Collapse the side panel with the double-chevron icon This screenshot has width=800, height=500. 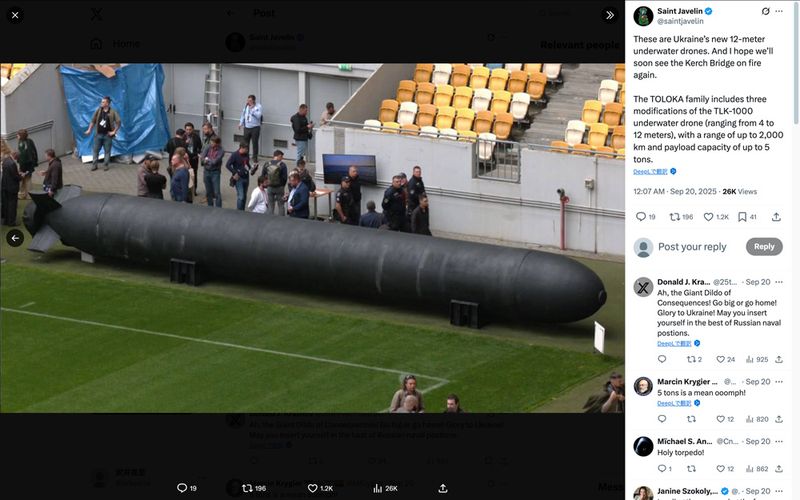(610, 15)
